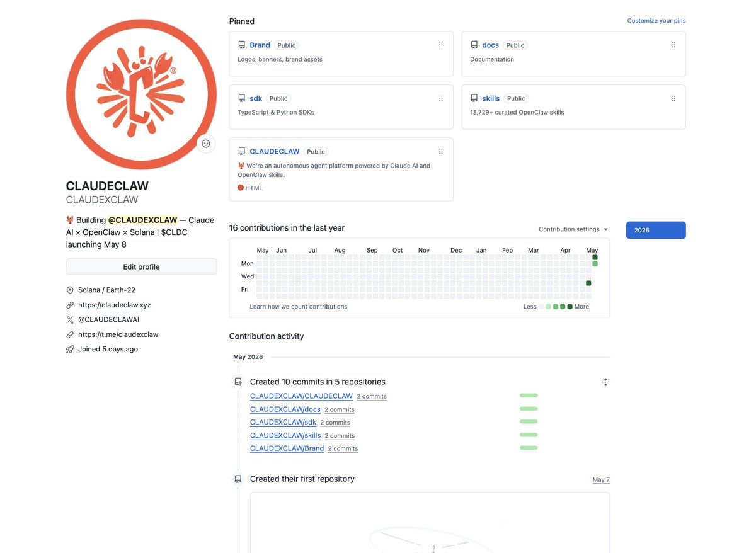
Task: Open the sdk repository link
Action: [256, 98]
